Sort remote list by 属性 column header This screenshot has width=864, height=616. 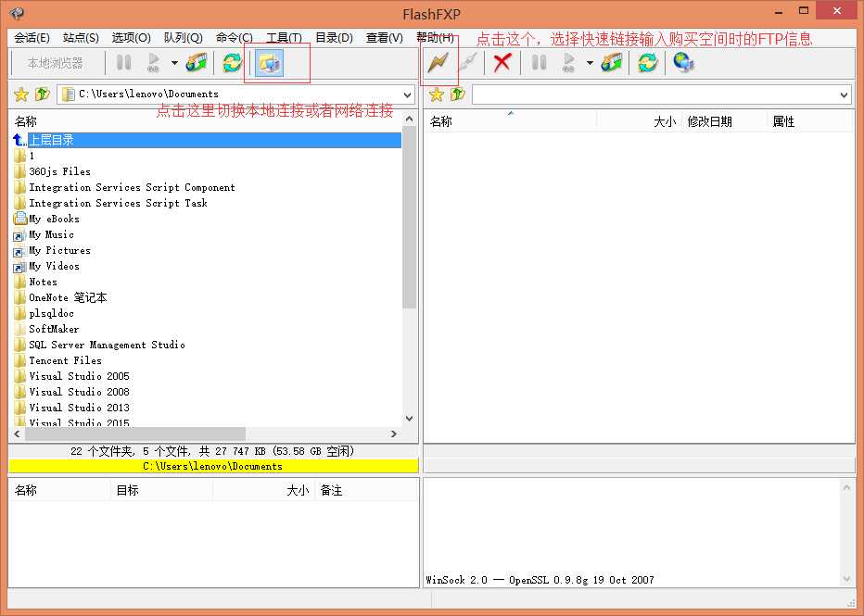(810, 121)
